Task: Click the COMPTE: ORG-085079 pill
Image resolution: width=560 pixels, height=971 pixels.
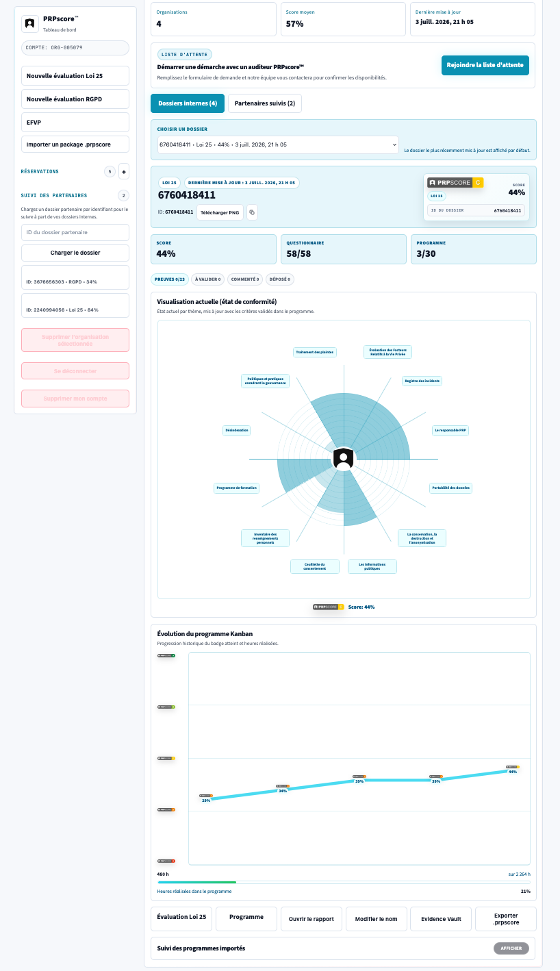Action: coord(75,48)
